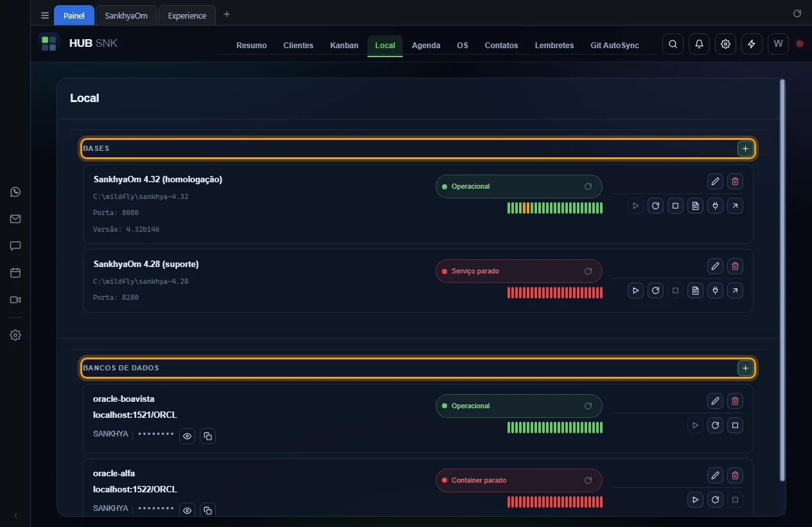The height and width of the screenshot is (527, 812).
Task: Reveal the oracle-alfa password
Action: (x=187, y=510)
